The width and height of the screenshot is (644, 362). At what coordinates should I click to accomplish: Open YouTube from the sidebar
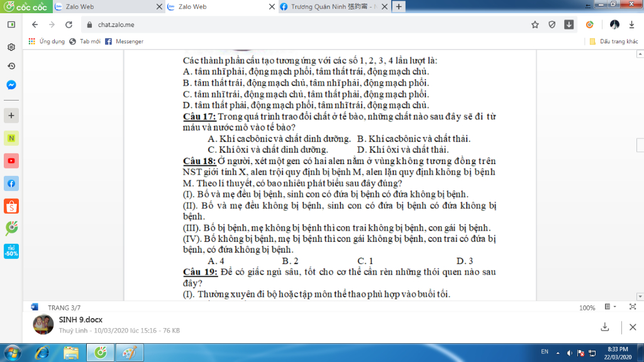tap(11, 161)
